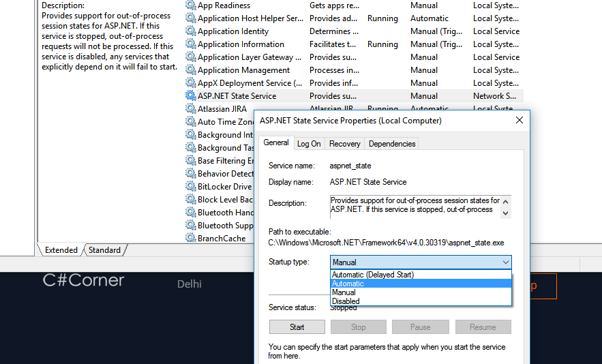Select the Application Identity service name
602x364 pixels.
233,31
